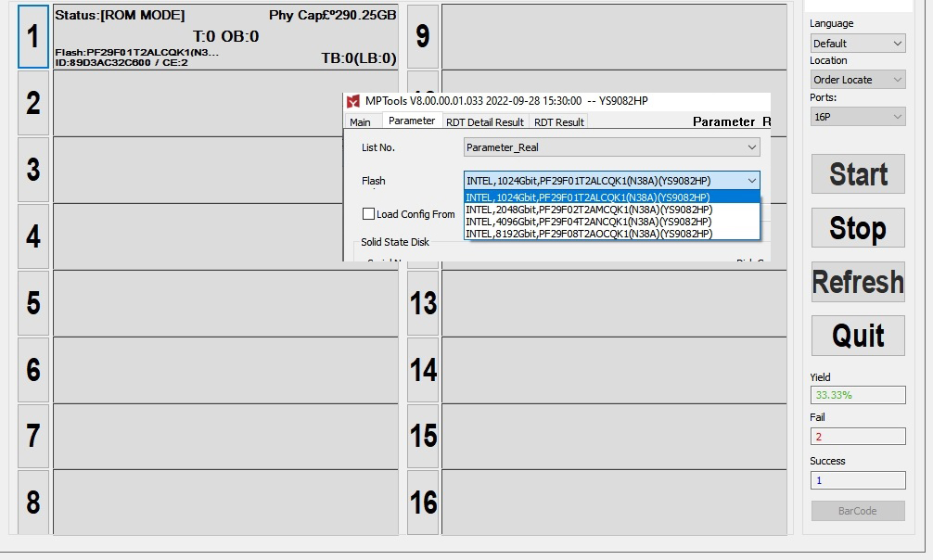Viewport: 933px width, 560px height.
Task: Select INTEL 1024Gbit PF29F01T2ALCQK1 flash option
Action: click(x=612, y=197)
